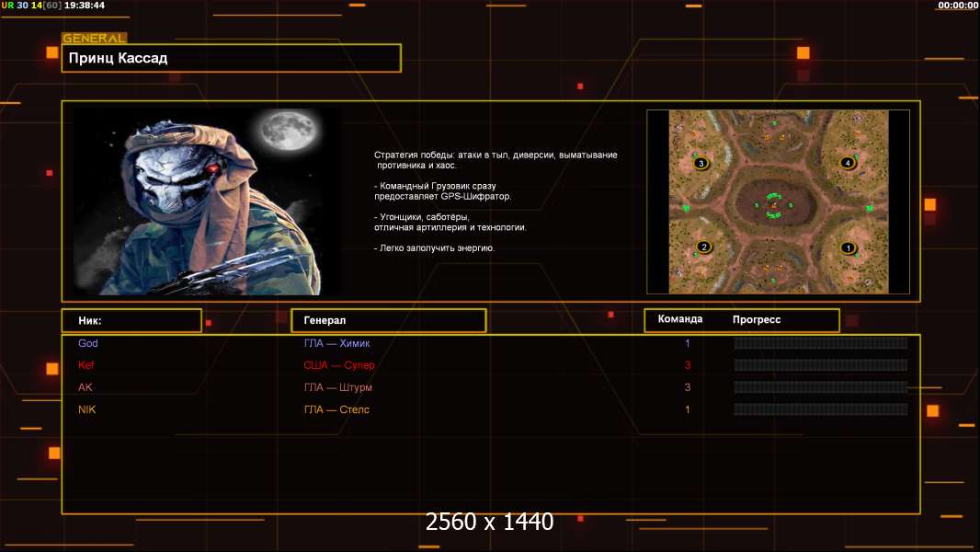Click the ГЛА — Химик general entry

coord(336,343)
